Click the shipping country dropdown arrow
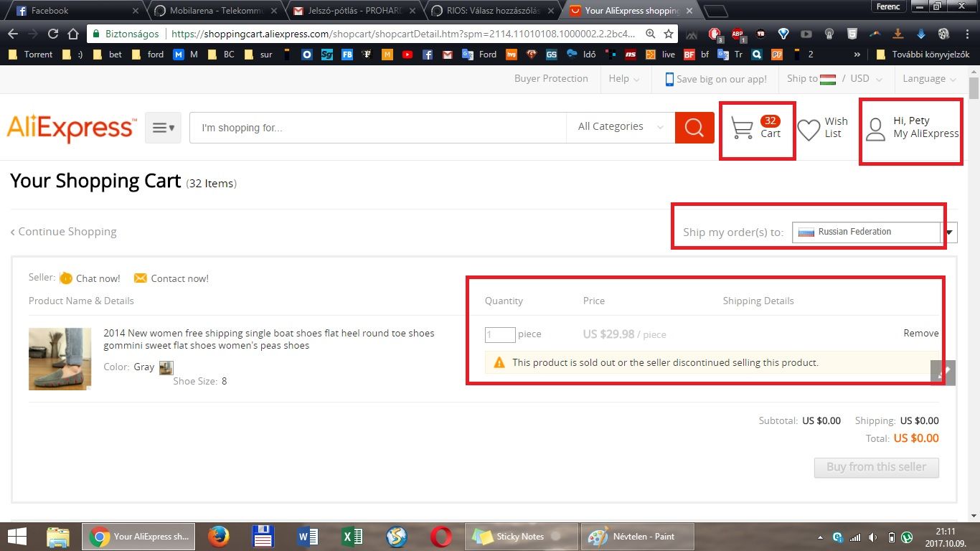 (x=949, y=232)
